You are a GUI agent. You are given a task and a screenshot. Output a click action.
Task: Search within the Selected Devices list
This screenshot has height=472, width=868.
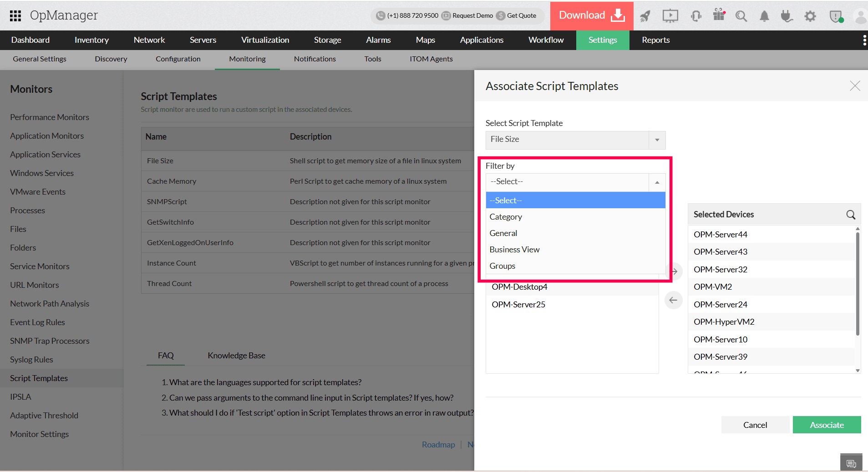point(851,215)
